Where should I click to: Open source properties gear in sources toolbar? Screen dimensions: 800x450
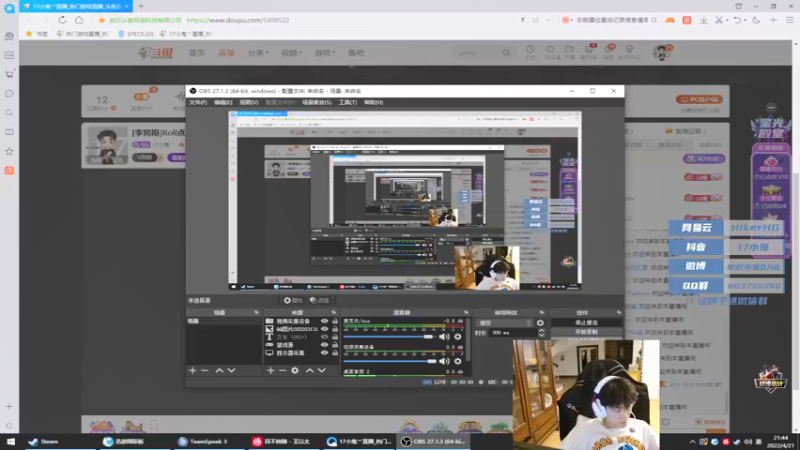click(295, 370)
